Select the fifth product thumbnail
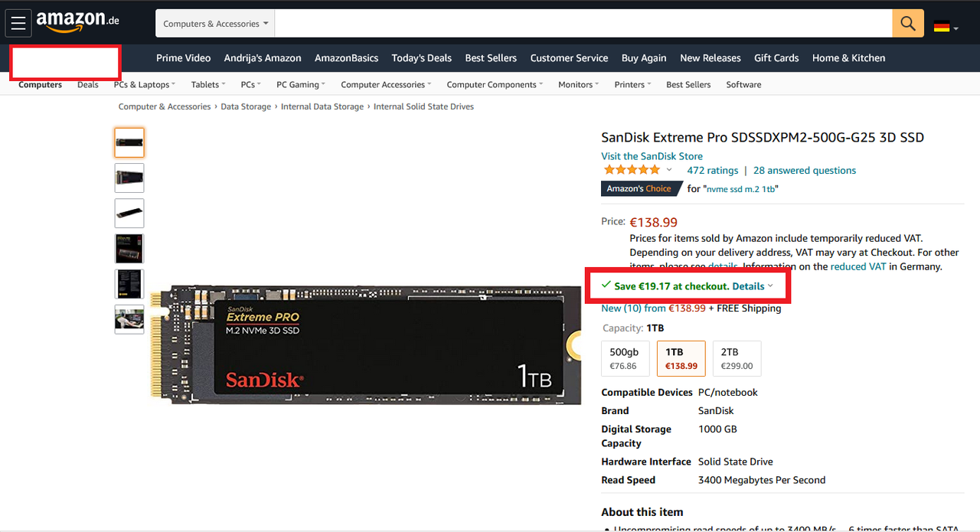This screenshot has width=980, height=532. 129,284
